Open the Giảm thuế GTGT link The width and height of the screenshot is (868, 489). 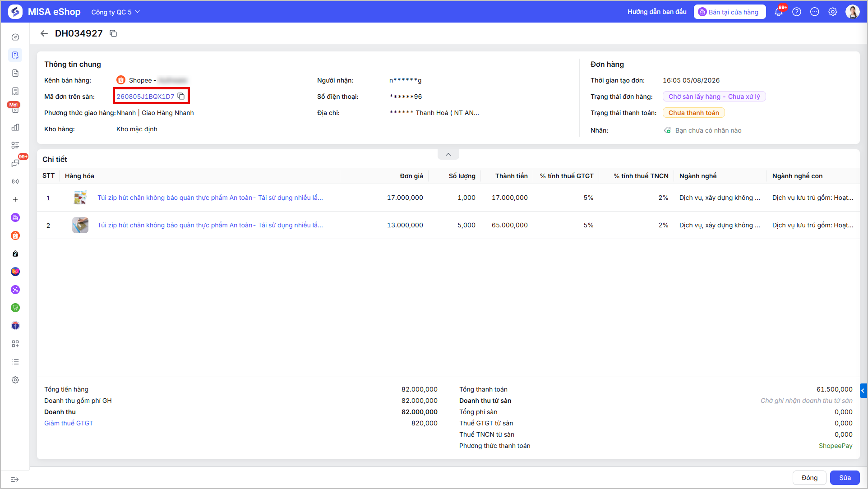[x=69, y=423]
